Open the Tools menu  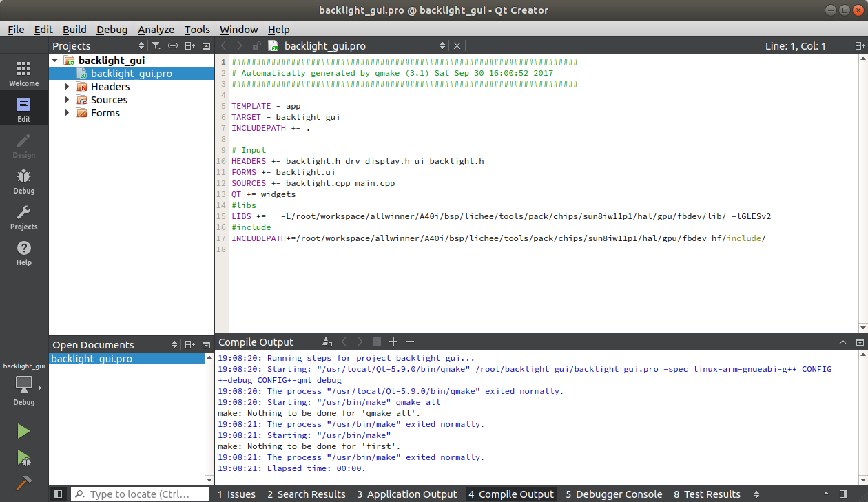coord(197,30)
